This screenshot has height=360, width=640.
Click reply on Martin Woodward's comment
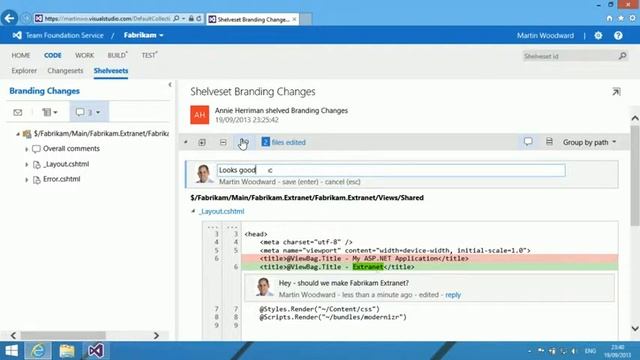coord(453,295)
